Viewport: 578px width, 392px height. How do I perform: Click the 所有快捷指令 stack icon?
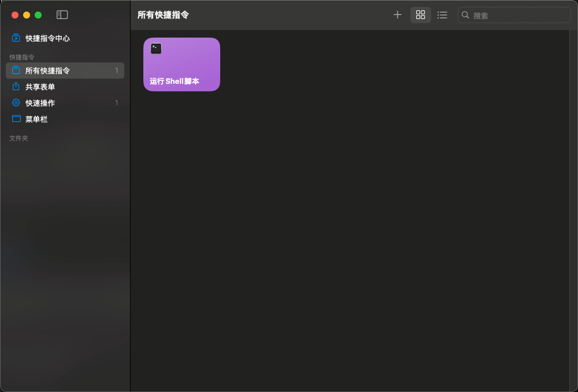pyautogui.click(x=16, y=70)
